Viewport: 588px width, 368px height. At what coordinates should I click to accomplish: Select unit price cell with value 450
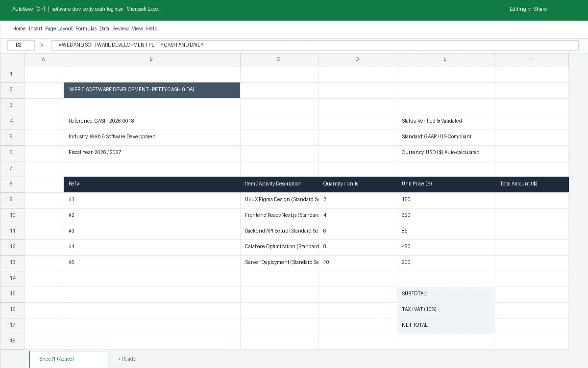click(x=446, y=247)
